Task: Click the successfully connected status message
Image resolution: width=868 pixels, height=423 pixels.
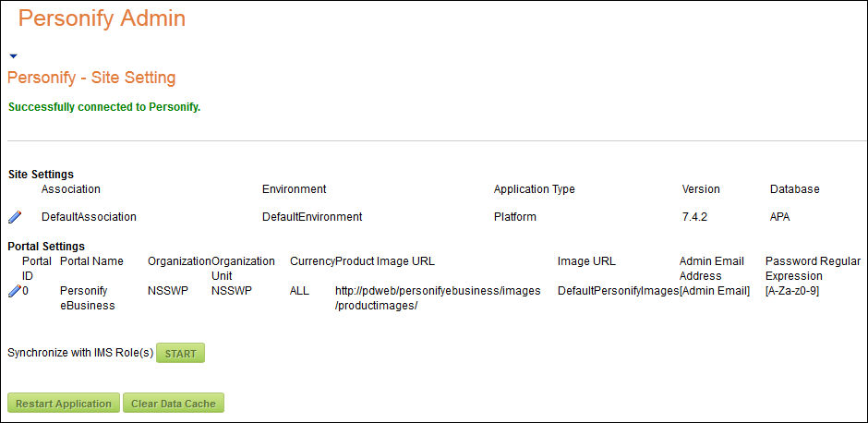Action: tap(104, 107)
